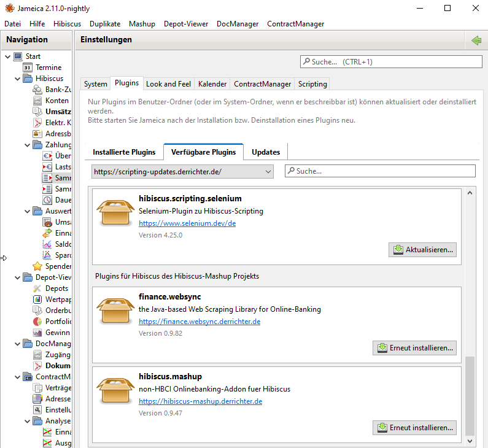
Task: Open the DocManager menu in the menu bar
Action: (238, 24)
